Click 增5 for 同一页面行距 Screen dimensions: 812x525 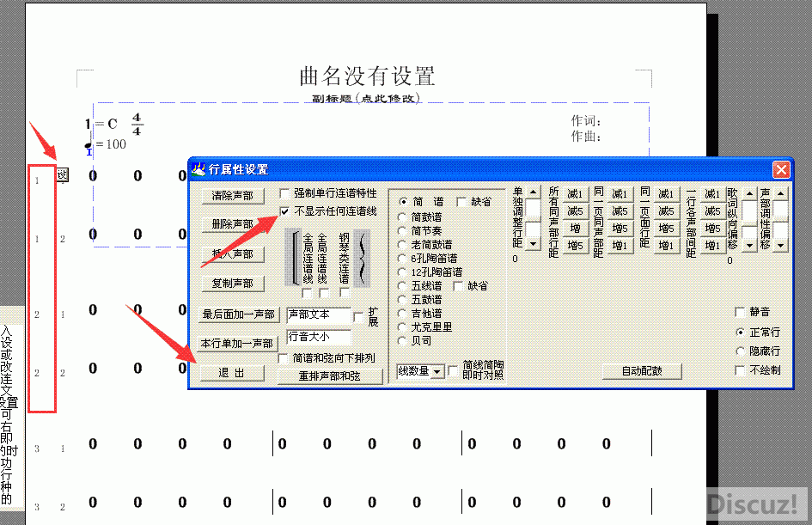point(666,229)
